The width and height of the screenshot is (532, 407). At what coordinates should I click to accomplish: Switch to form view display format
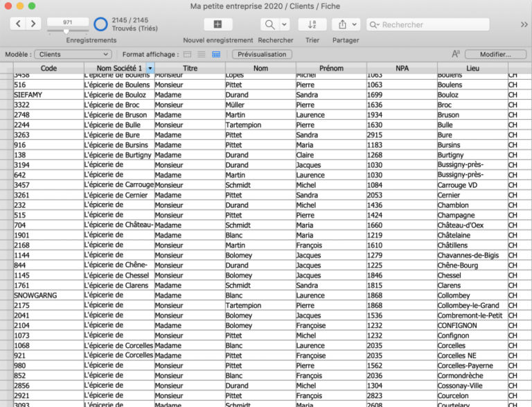(x=188, y=54)
